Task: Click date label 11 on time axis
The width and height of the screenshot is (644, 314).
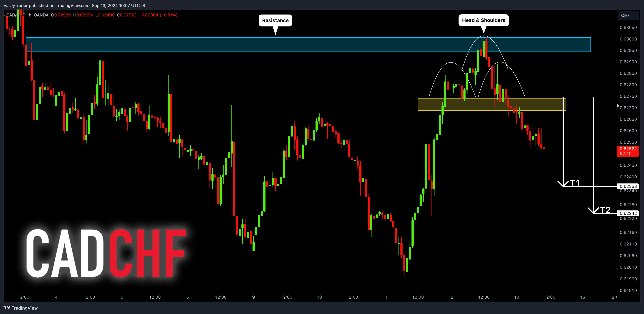Action: click(x=385, y=297)
